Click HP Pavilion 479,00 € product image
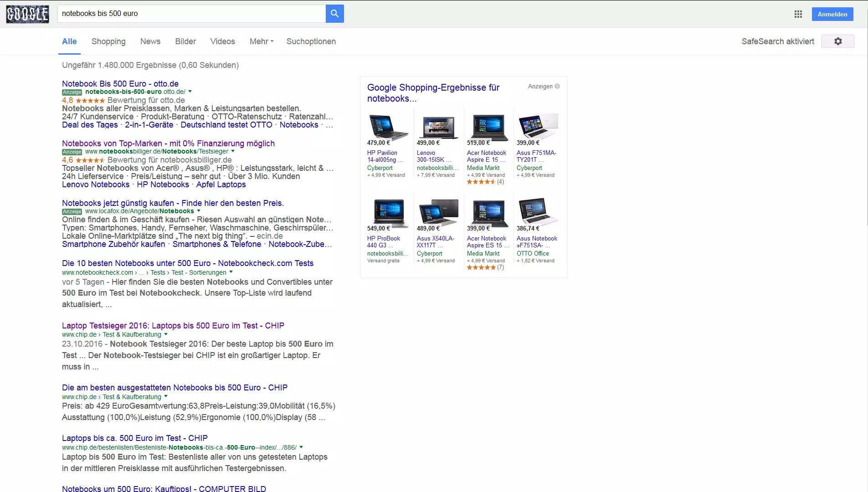The height and width of the screenshot is (492, 868). coord(388,126)
